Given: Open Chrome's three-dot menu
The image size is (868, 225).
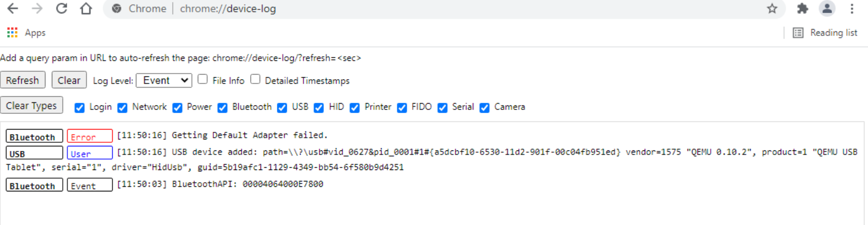Looking at the screenshot, I should point(852,9).
